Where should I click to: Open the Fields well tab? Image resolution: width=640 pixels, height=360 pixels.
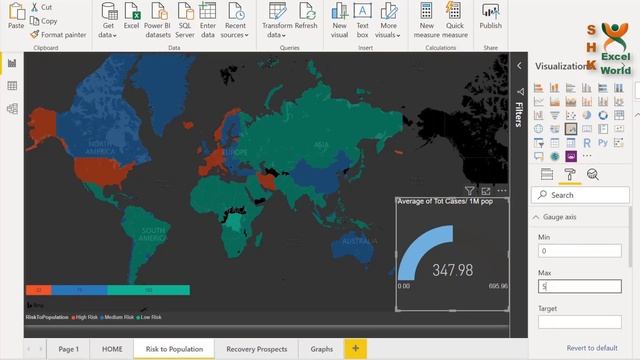[x=547, y=174]
